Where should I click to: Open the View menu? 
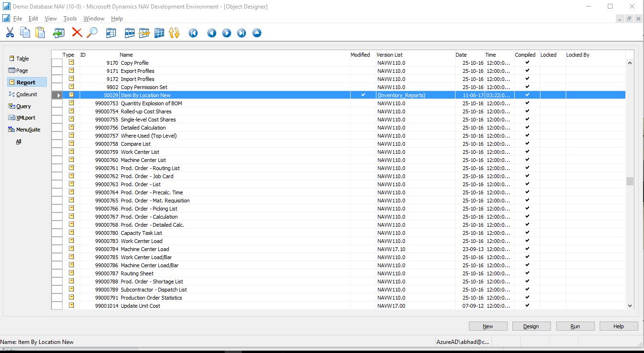click(x=51, y=19)
